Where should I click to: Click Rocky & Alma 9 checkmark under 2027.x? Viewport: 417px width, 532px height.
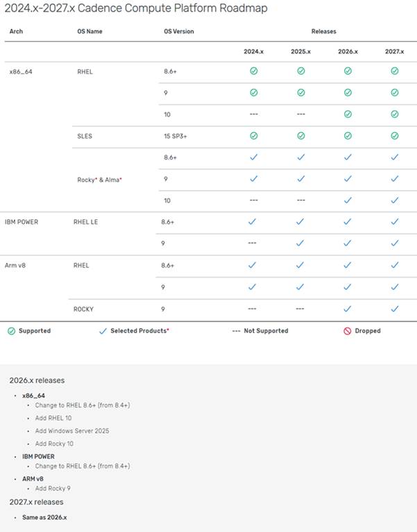(x=395, y=179)
